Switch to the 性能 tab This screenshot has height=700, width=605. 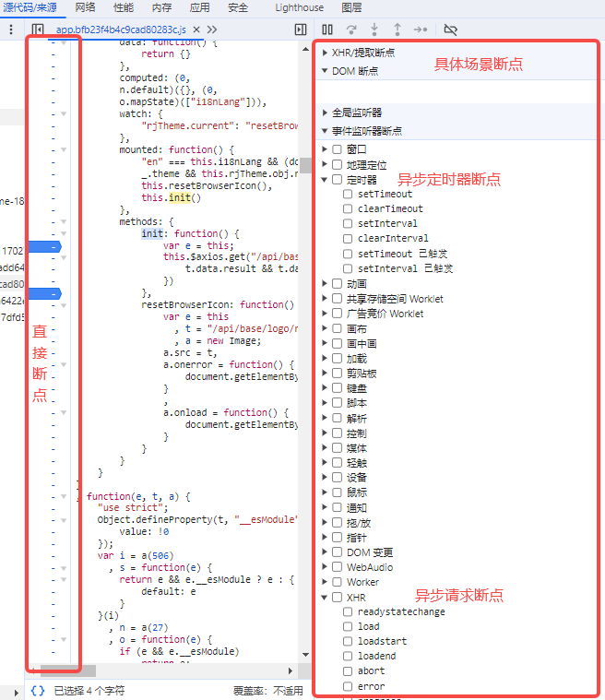click(x=124, y=7)
